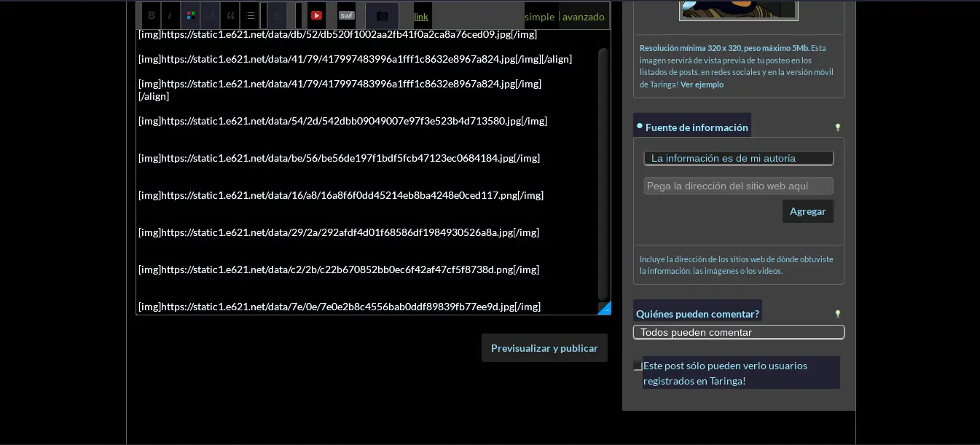Click Previsualizar y publicar button

tap(544, 348)
